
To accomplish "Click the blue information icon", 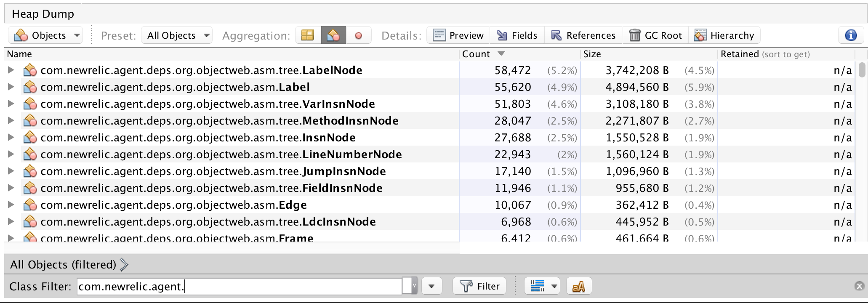I will click(x=851, y=35).
